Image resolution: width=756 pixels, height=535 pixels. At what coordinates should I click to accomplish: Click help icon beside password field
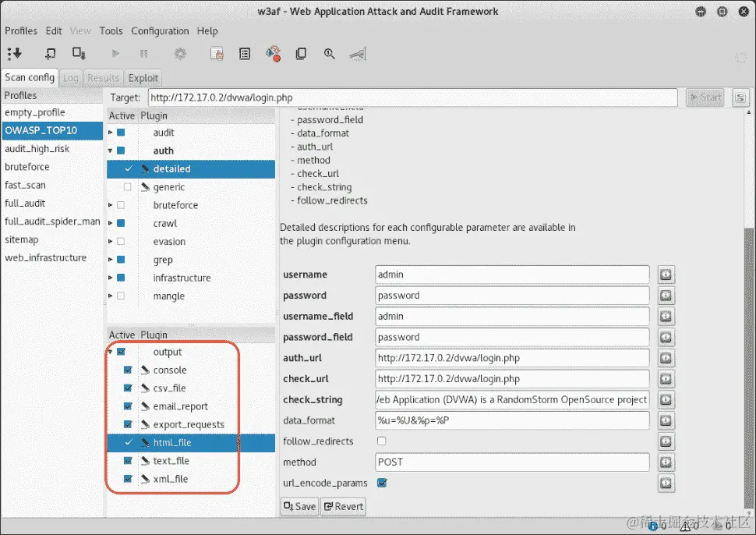[666, 296]
